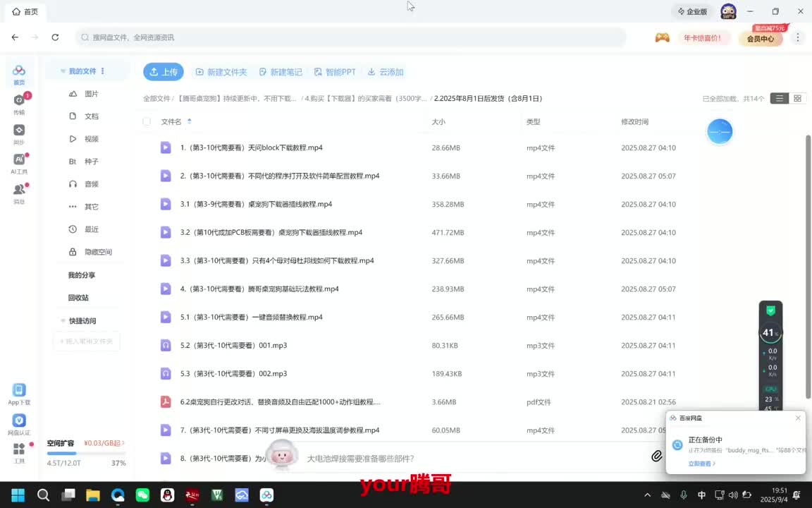The width and height of the screenshot is (812, 508).
Task: Click the 网盘认证 icon in sidebar
Action: [19, 425]
